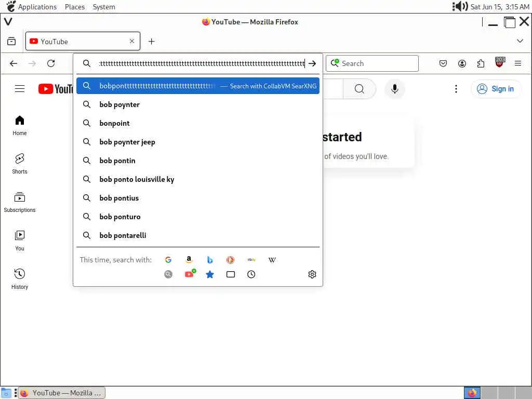Image resolution: width=532 pixels, height=399 pixels.
Task: Click YouTube voice search microphone
Action: tap(395, 89)
